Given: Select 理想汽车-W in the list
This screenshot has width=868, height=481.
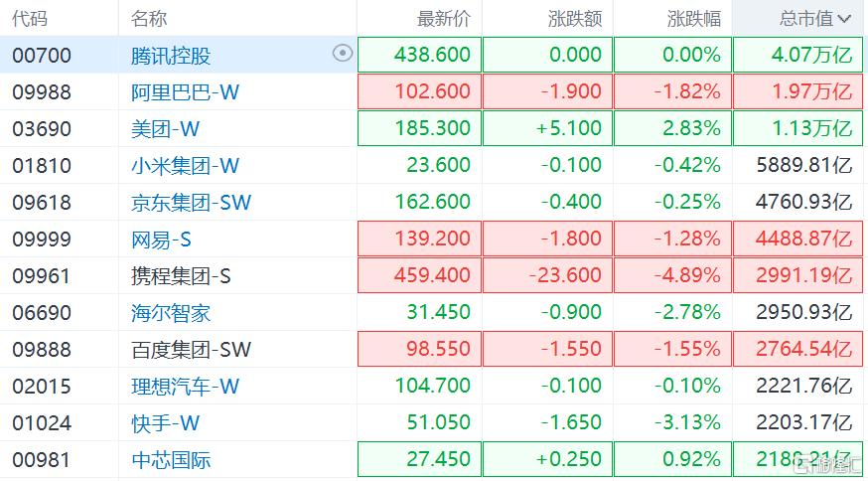Looking at the screenshot, I should 186,387.
